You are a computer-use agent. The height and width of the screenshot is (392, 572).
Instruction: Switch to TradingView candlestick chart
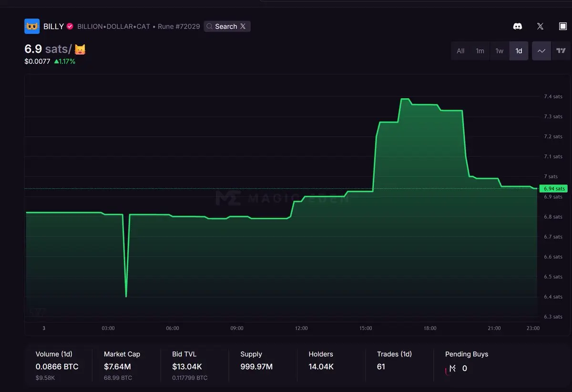click(x=561, y=51)
